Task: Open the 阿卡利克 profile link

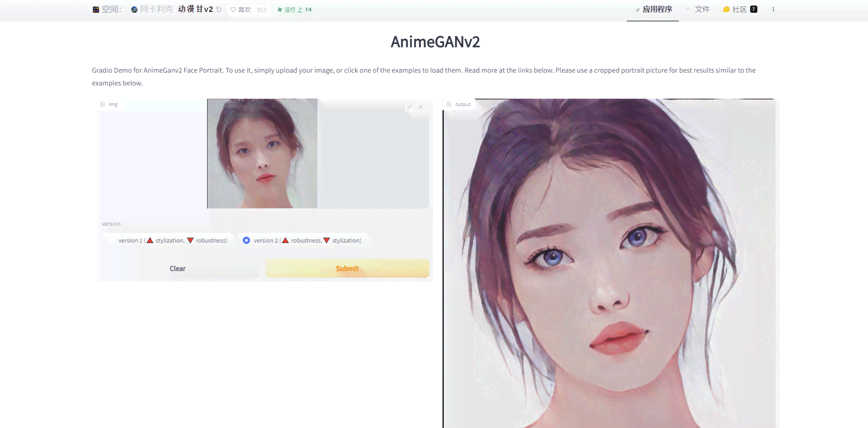Action: (x=156, y=9)
